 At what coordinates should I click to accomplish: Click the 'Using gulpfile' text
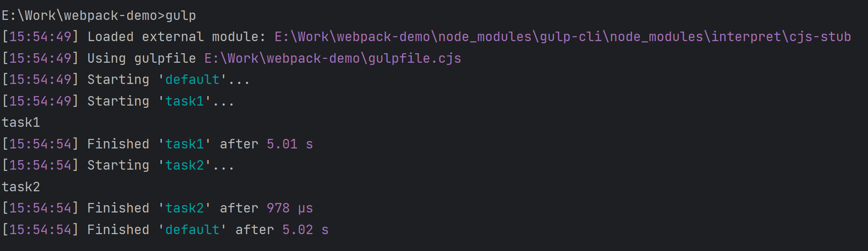pyautogui.click(x=141, y=58)
